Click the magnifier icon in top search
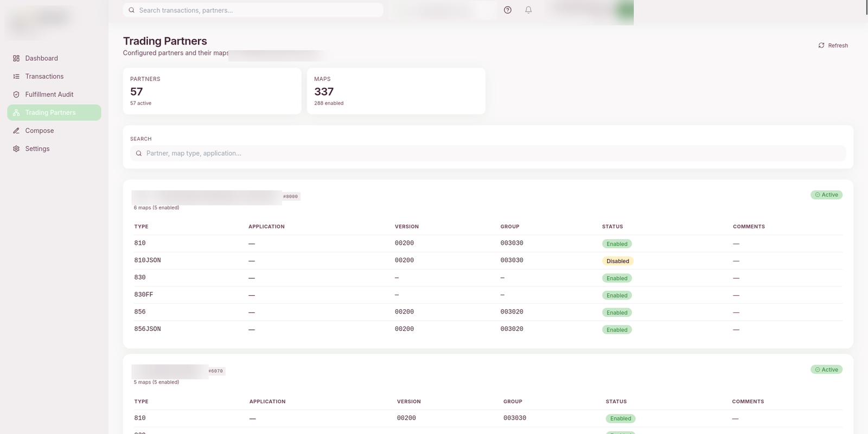 [131, 10]
